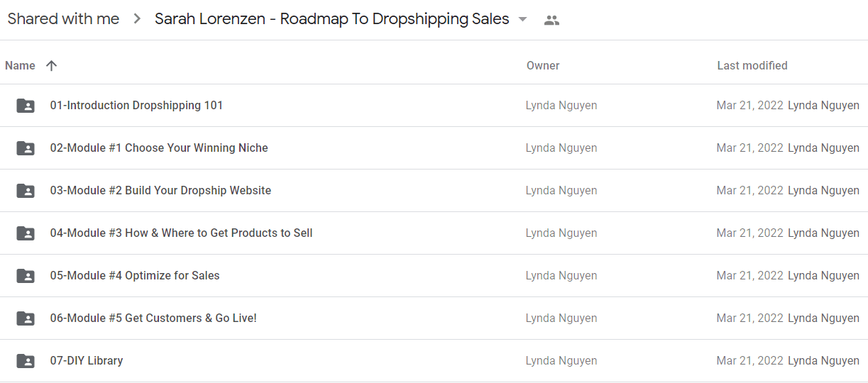Click the shared folder icon for 06-Module #5

[26, 318]
